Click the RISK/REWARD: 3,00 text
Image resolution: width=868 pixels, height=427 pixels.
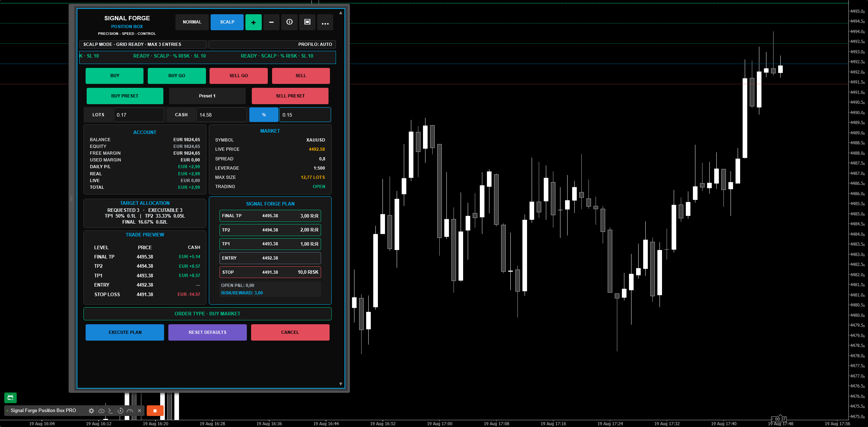click(x=242, y=293)
